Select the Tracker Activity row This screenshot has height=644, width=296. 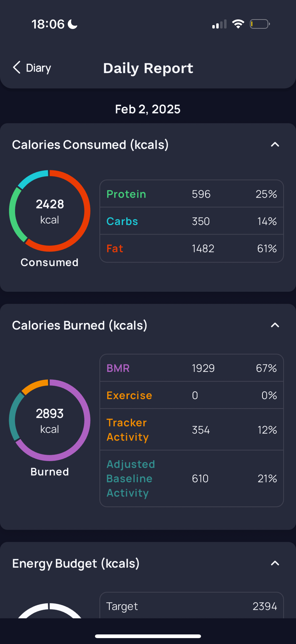pyautogui.click(x=192, y=430)
